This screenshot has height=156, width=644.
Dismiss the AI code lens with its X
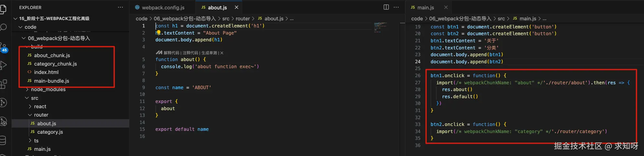pos(222,53)
